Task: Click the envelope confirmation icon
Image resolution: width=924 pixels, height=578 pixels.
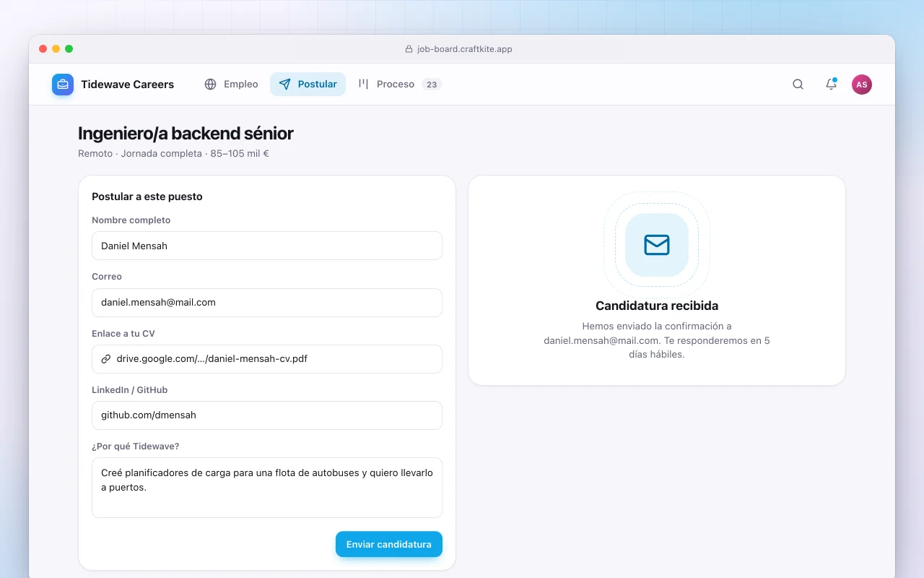Action: (x=657, y=245)
